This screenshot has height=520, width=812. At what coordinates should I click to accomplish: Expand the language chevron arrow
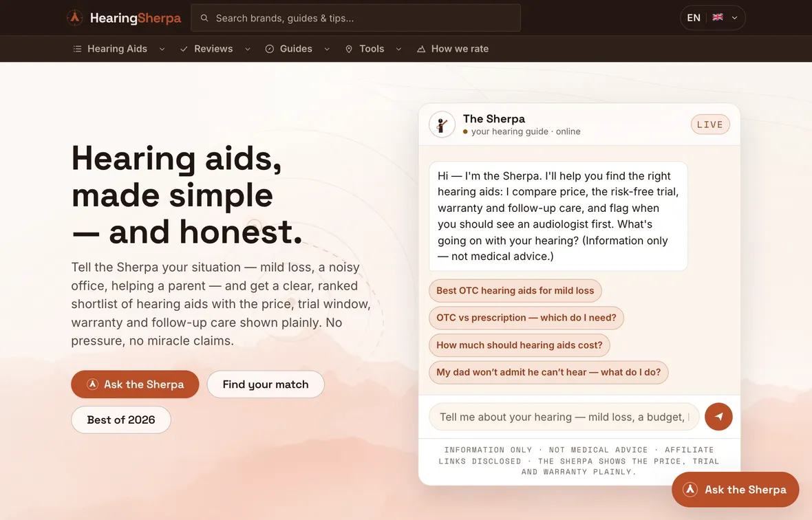point(734,18)
